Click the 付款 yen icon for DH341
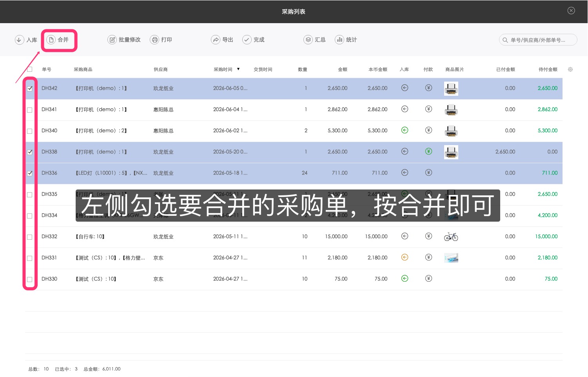Screen dimensions: 588x377 [429, 109]
